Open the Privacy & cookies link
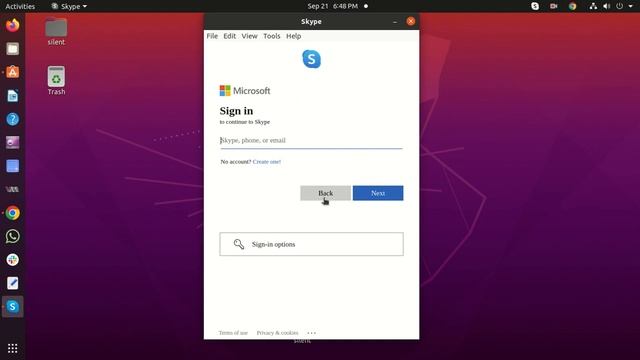 tap(278, 333)
